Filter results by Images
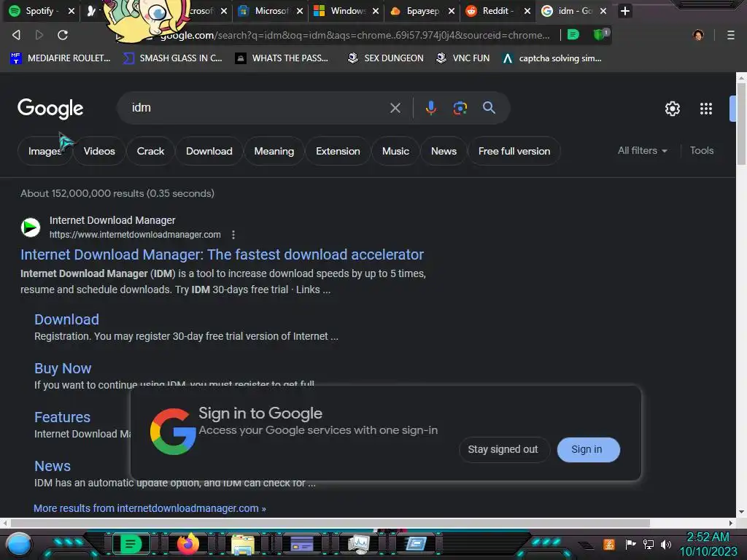Screen dimensions: 747x560 point(44,151)
